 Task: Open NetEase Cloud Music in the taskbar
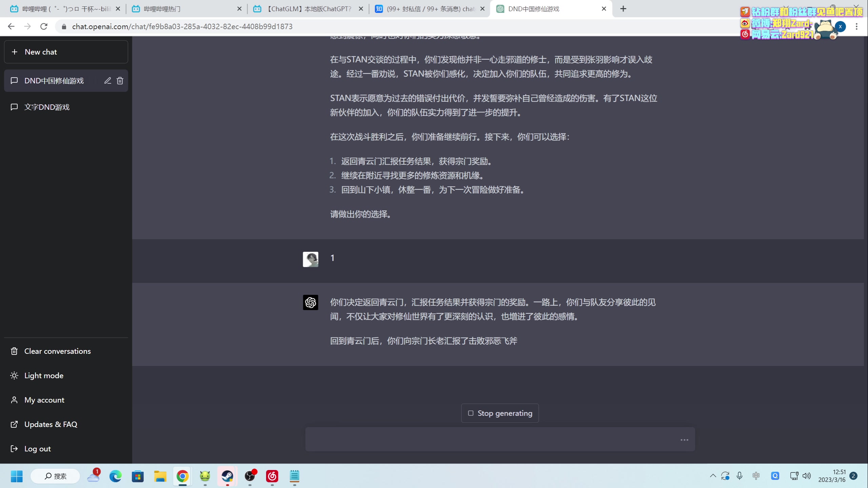coord(272,476)
